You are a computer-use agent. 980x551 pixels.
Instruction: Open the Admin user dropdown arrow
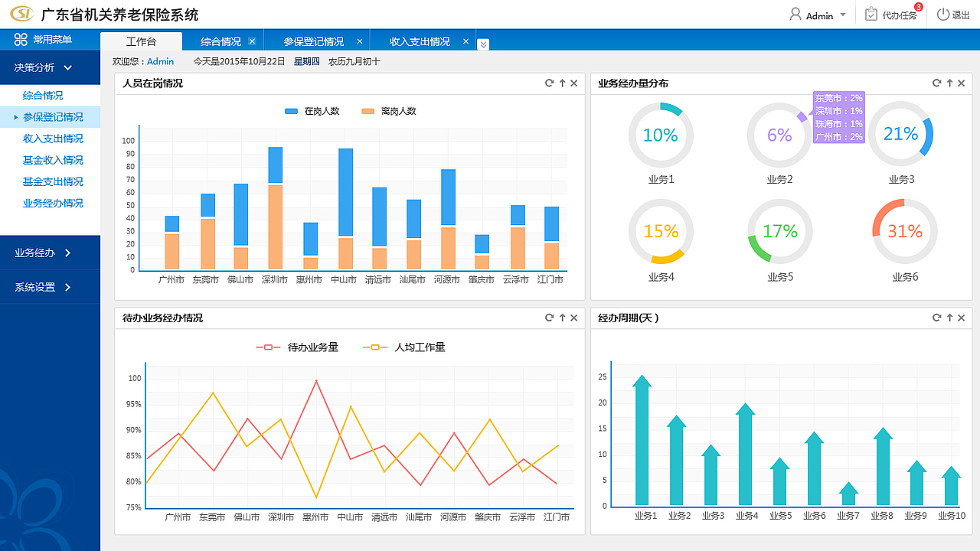click(x=843, y=15)
